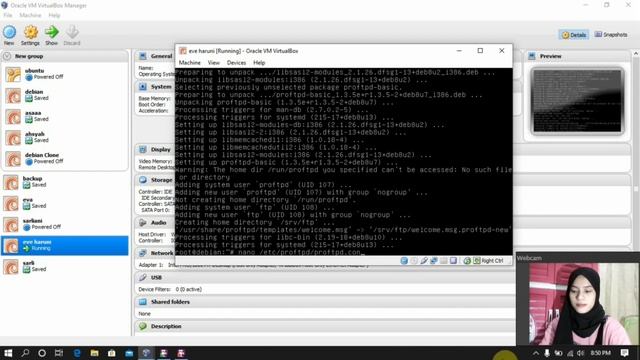
Task: Switch to the Details view button
Action: (574, 35)
